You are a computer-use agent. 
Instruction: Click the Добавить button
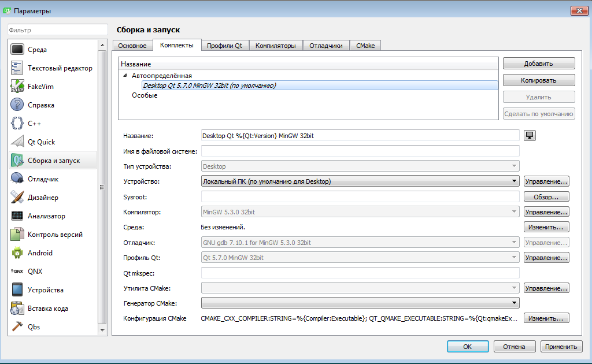(538, 64)
